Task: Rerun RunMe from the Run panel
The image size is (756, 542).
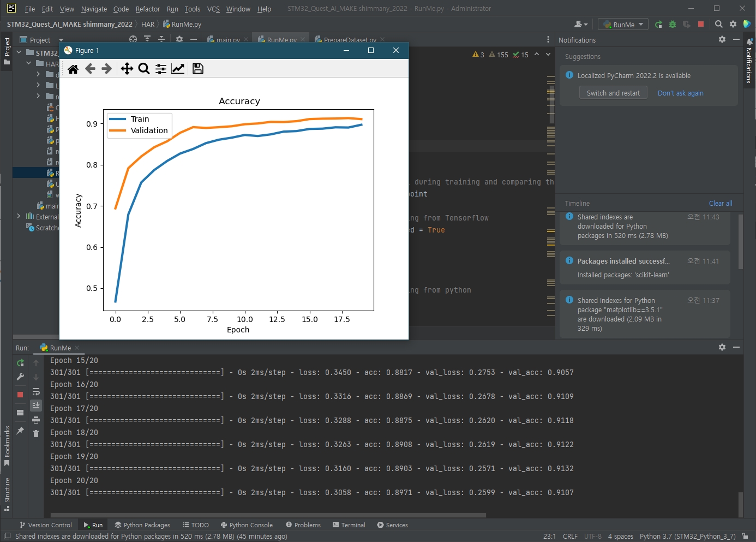Action: [x=20, y=363]
